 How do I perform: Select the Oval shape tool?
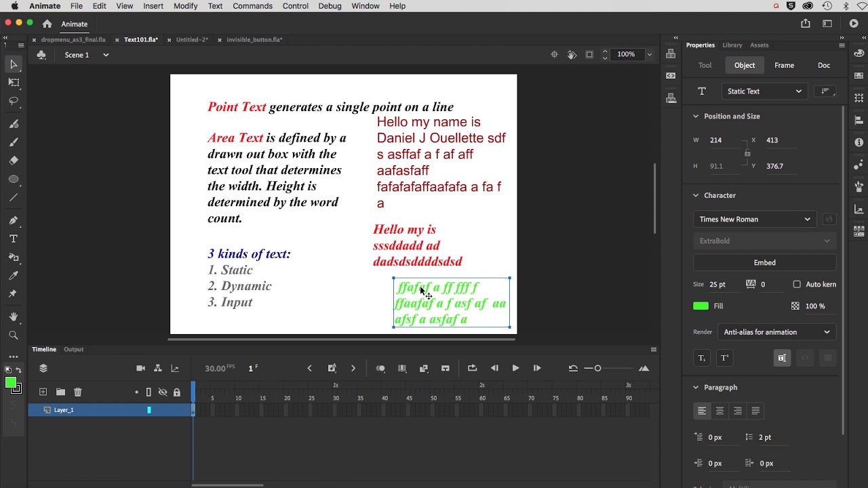[x=14, y=179]
